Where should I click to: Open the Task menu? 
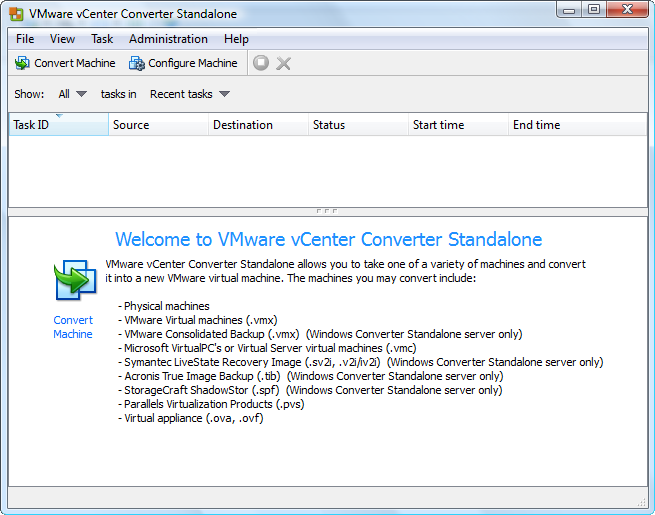pos(102,39)
